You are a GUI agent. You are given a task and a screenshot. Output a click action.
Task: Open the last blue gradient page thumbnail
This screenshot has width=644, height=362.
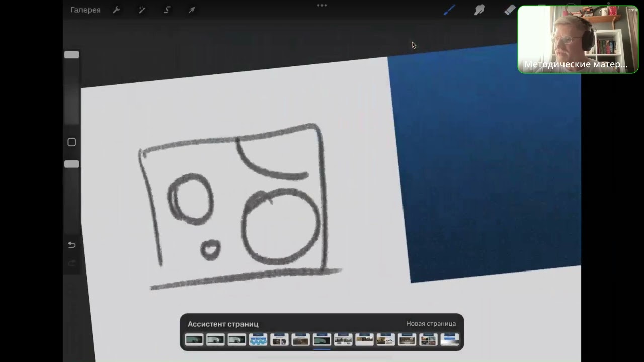tap(450, 340)
